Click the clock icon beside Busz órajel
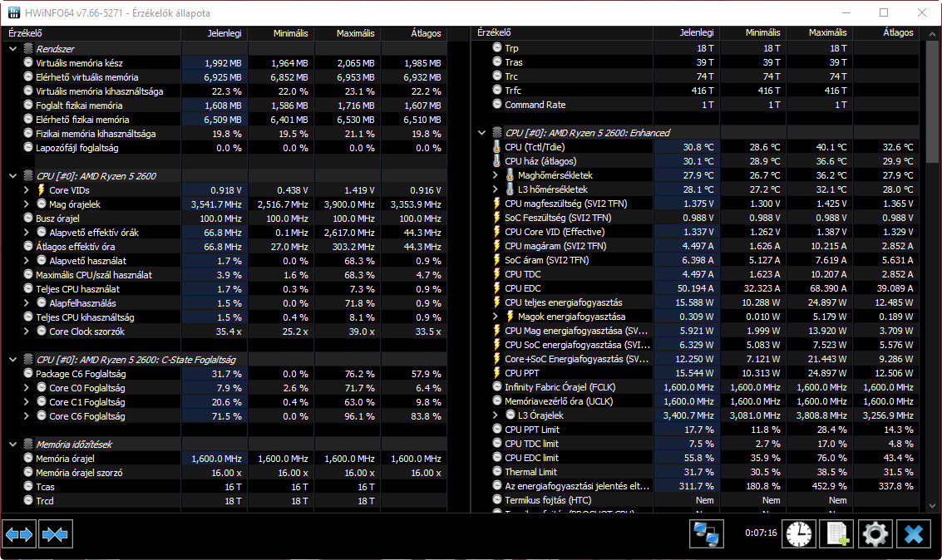This screenshot has width=942, height=560. (28, 218)
